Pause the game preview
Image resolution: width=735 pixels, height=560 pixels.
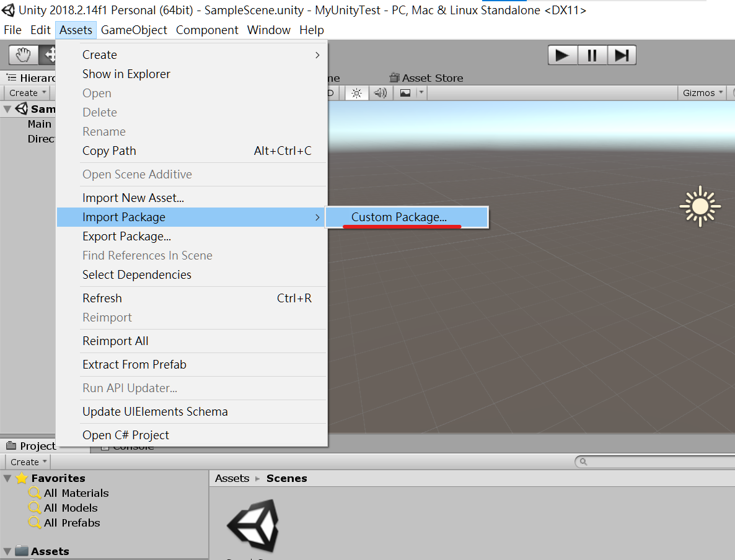click(592, 55)
